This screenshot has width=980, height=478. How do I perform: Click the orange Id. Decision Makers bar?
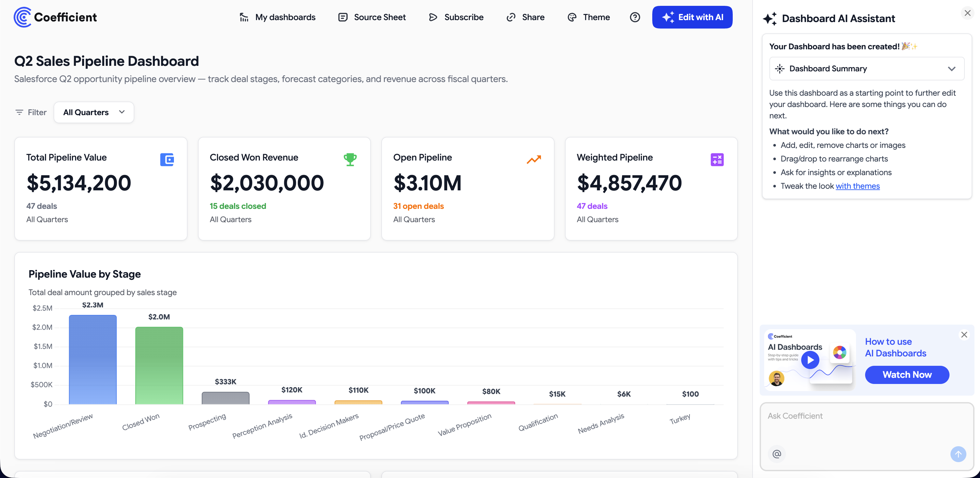coord(358,402)
